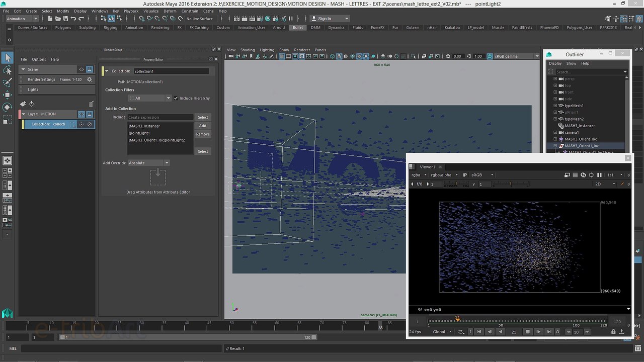This screenshot has width=644, height=362.
Task: Click Select beside Include expression field
Action: click(203, 117)
